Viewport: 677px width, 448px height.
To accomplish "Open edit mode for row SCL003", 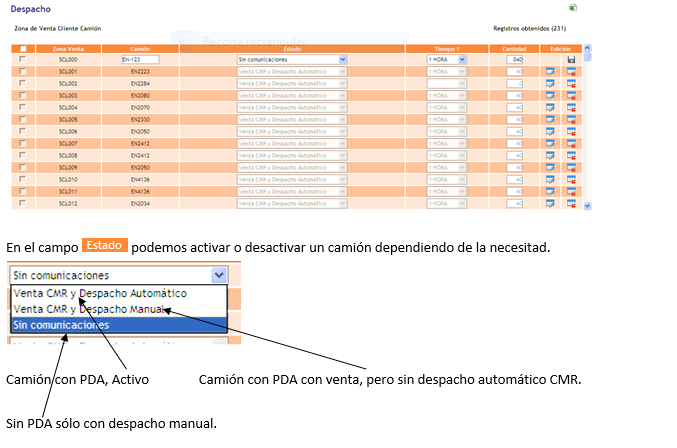I will click(550, 95).
